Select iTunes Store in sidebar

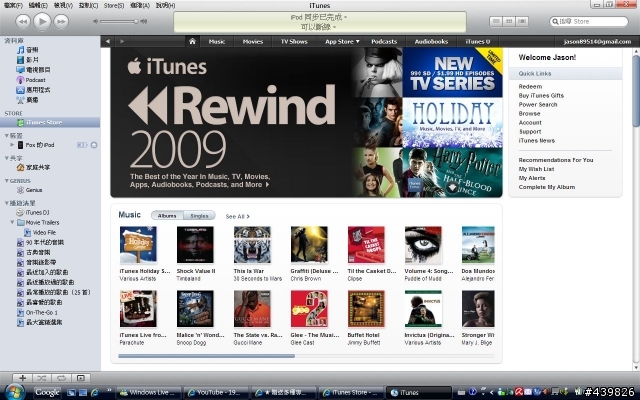click(50, 122)
